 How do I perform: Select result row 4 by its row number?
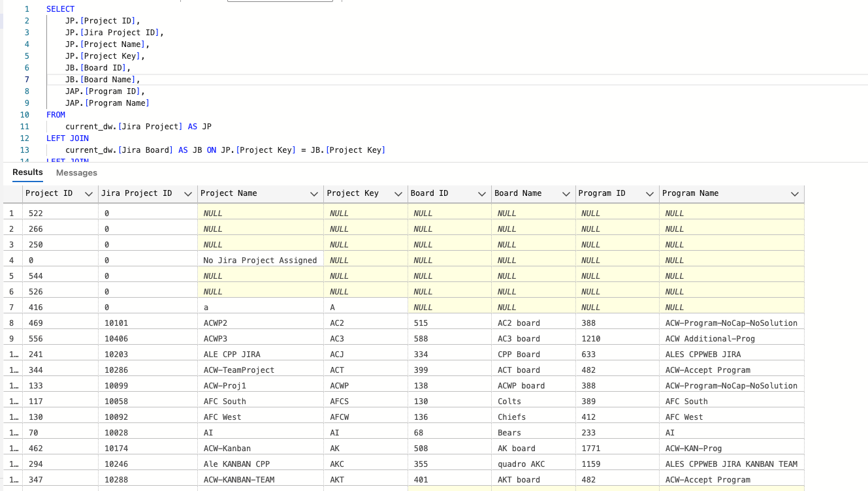coord(12,261)
